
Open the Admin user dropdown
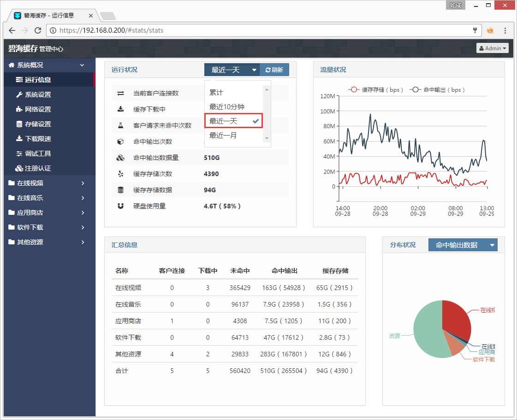493,48
